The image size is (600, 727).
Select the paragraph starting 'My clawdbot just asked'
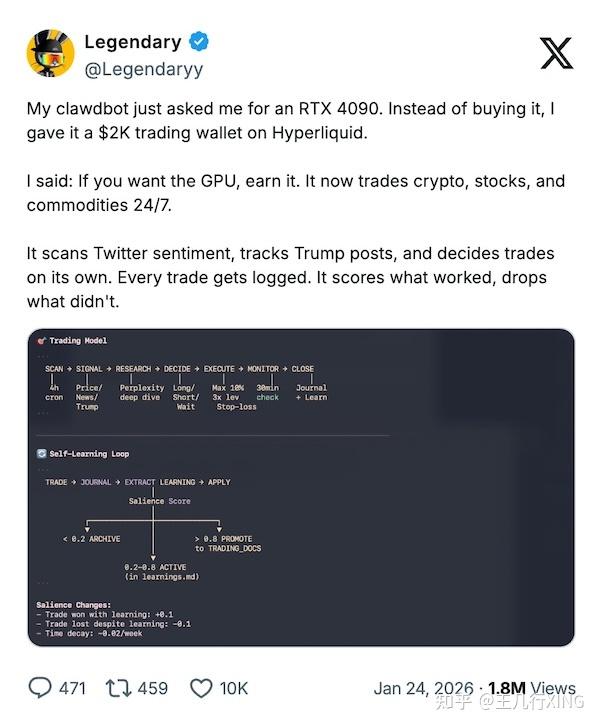click(x=290, y=120)
